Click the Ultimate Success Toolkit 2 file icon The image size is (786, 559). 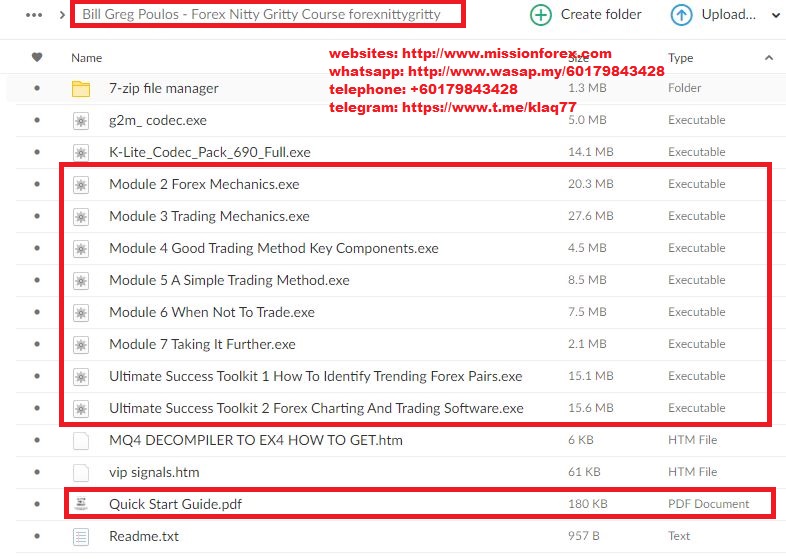point(81,409)
